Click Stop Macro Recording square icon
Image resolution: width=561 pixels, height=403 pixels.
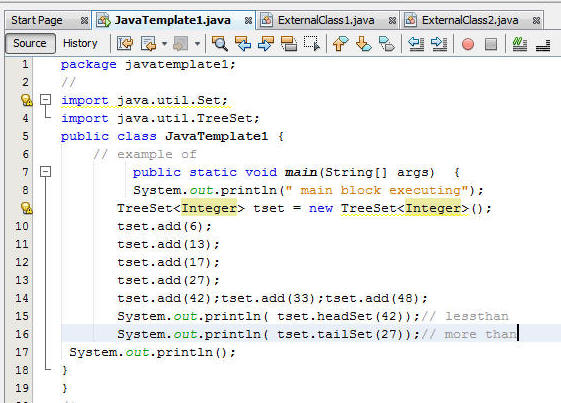(x=491, y=44)
